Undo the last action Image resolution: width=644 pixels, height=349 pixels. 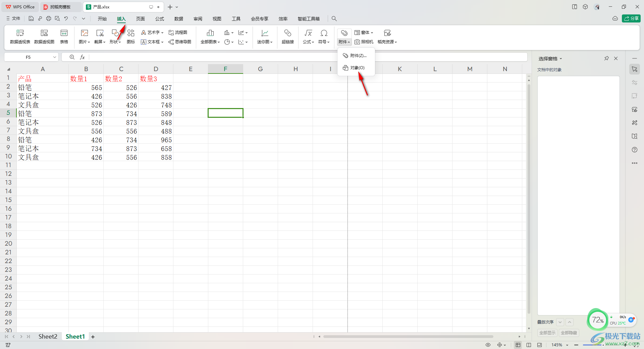tap(66, 19)
